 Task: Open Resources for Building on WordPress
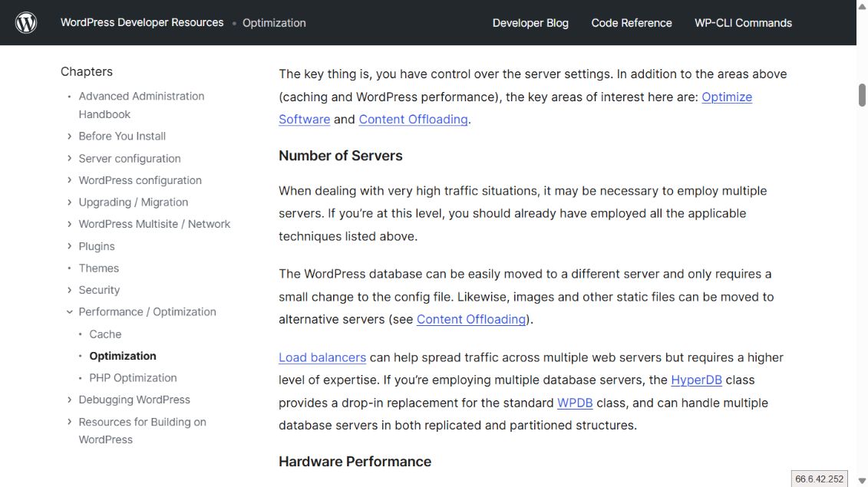(x=142, y=430)
